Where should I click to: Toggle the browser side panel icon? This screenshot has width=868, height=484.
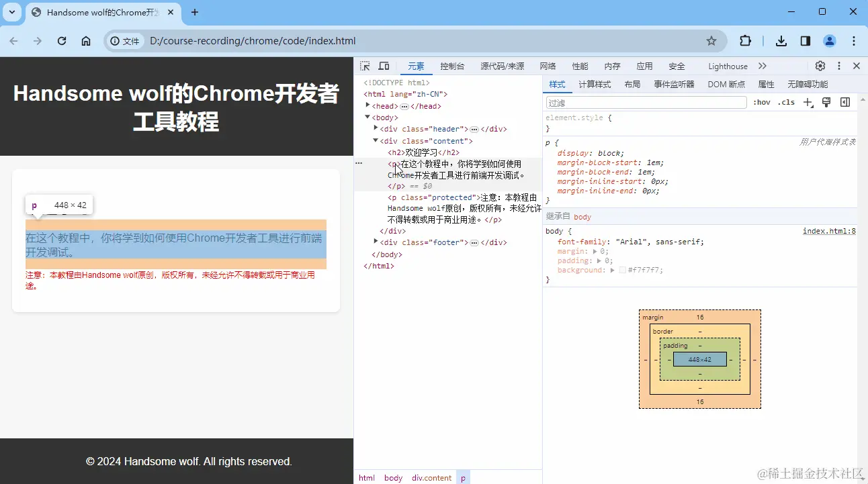(x=806, y=41)
